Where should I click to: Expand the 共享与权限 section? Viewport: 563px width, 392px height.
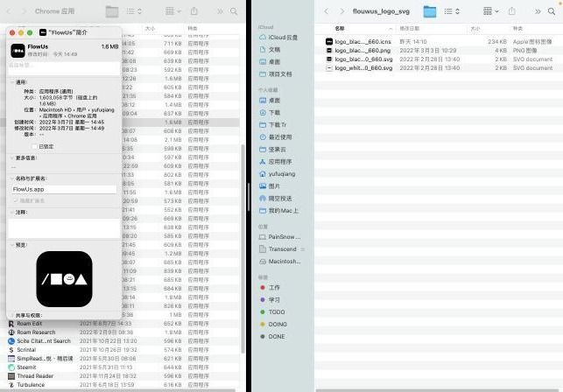click(x=12, y=315)
